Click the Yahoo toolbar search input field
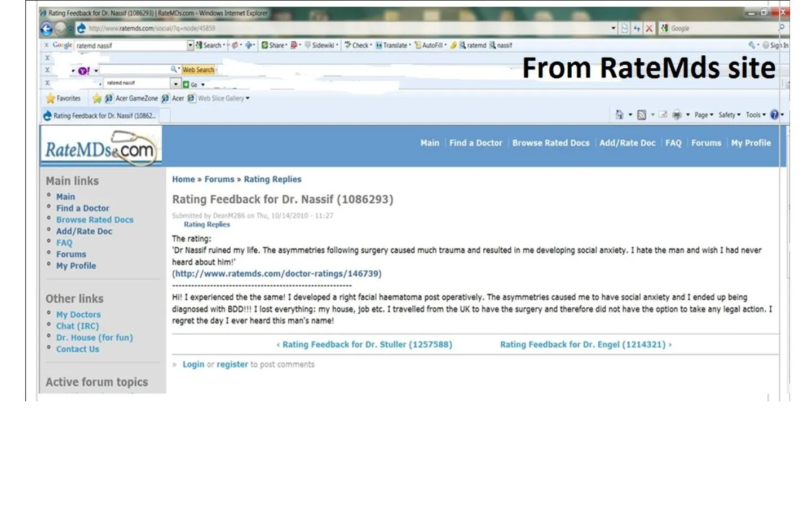 coord(134,70)
